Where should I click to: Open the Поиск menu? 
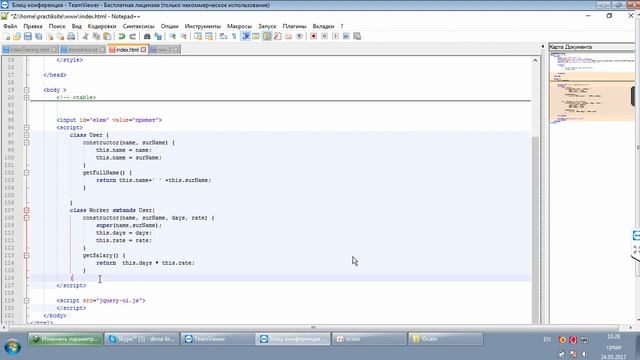pos(57,26)
